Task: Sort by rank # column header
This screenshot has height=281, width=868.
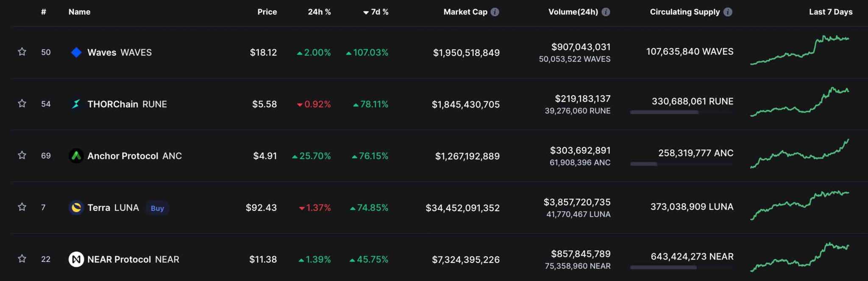Action: tap(43, 12)
